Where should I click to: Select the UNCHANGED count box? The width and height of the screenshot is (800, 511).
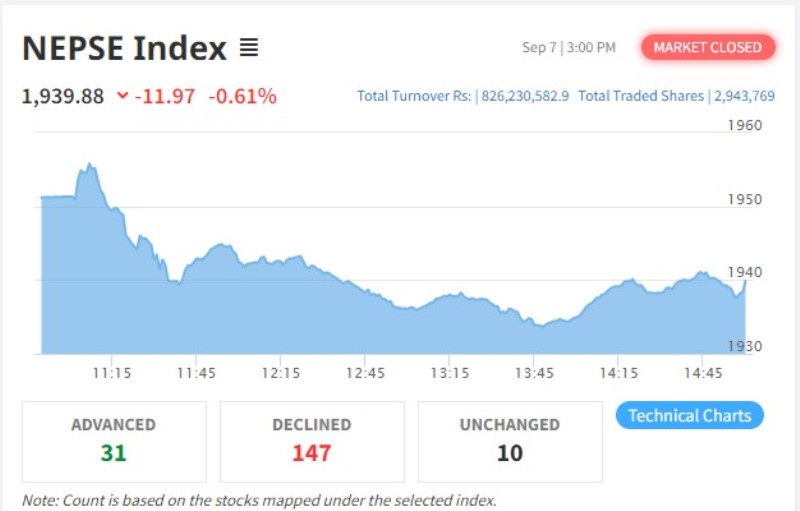click(x=510, y=442)
